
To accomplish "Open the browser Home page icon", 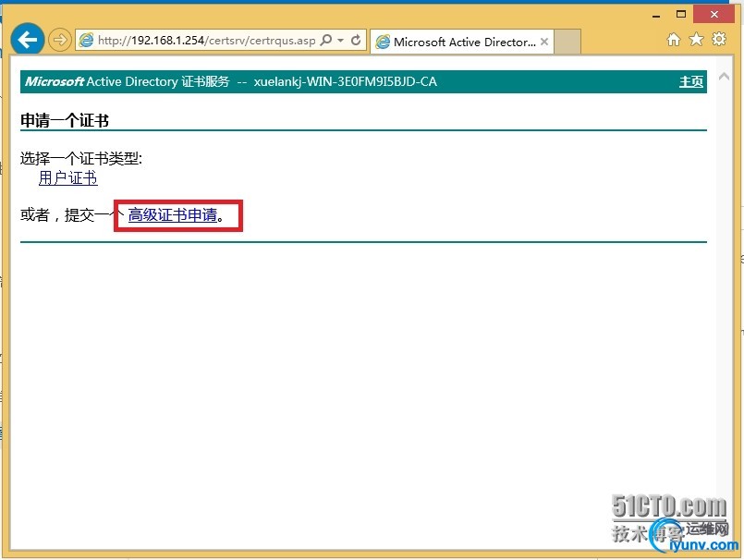I will coord(674,40).
